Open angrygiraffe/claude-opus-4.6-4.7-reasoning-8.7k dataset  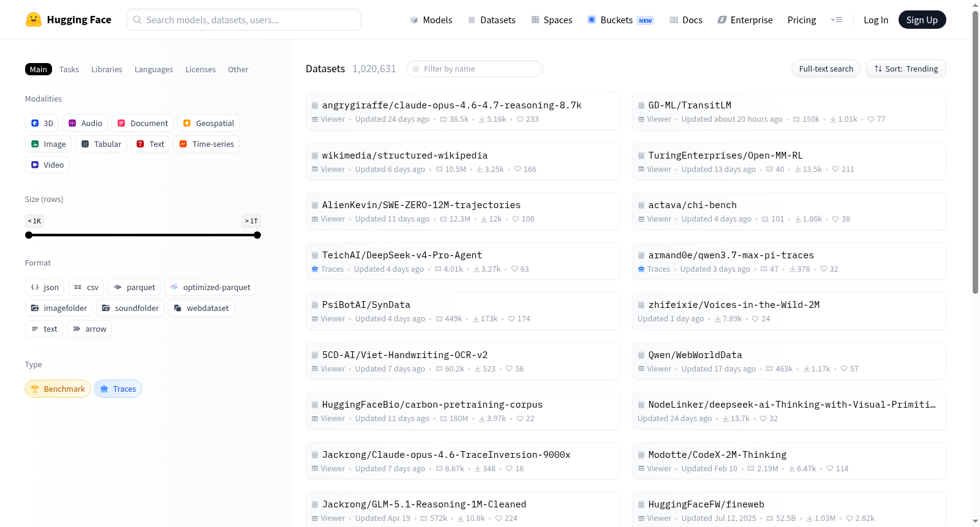tap(462, 111)
